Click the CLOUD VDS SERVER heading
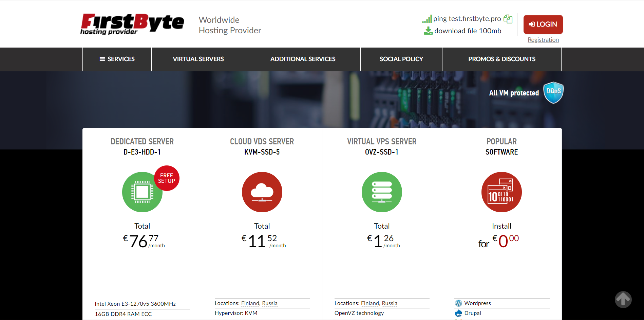The image size is (644, 320). point(262,141)
